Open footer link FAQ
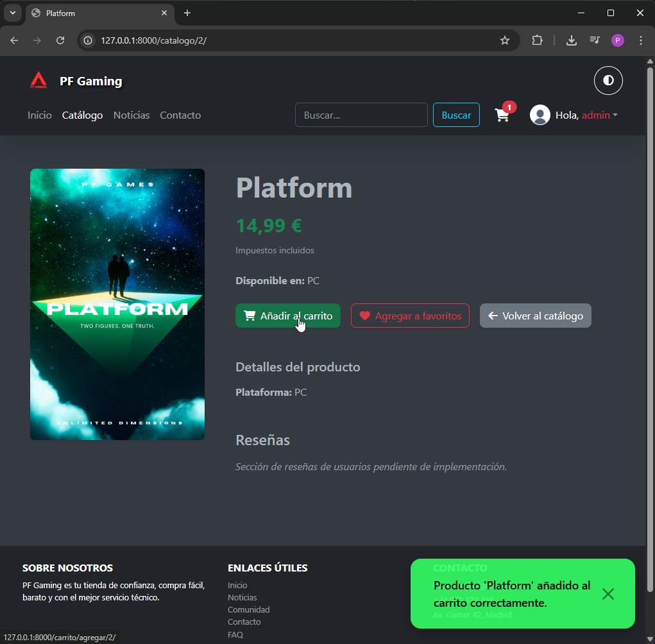Image resolution: width=655 pixels, height=644 pixels. click(x=235, y=635)
